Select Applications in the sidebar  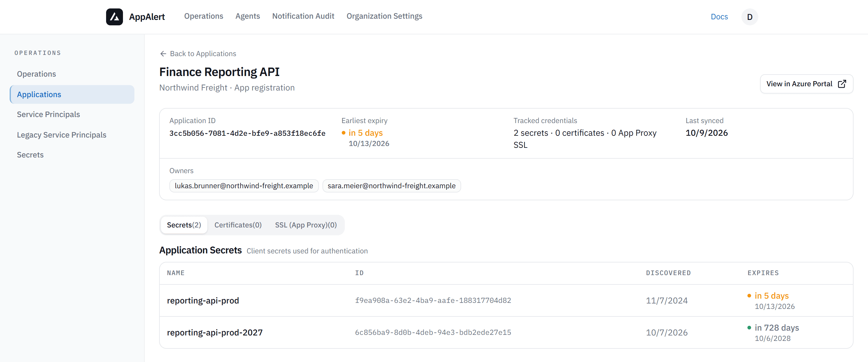click(72, 94)
